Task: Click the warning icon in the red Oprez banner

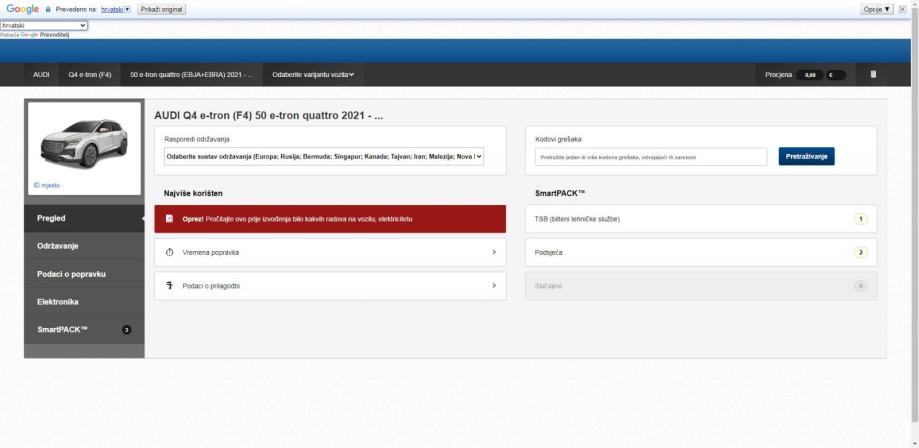Action: [x=169, y=219]
